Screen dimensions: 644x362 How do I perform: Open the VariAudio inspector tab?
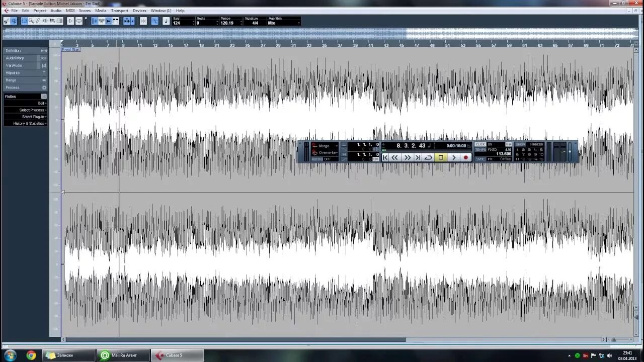click(x=26, y=65)
